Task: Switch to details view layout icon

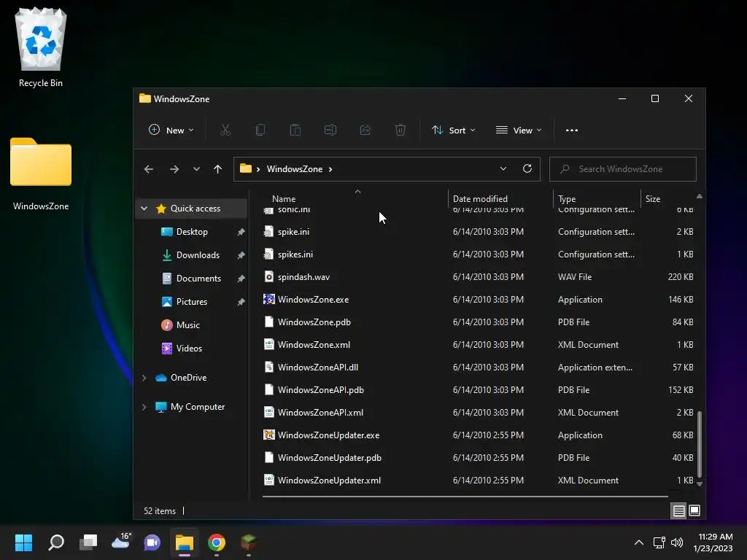Action: [678, 511]
